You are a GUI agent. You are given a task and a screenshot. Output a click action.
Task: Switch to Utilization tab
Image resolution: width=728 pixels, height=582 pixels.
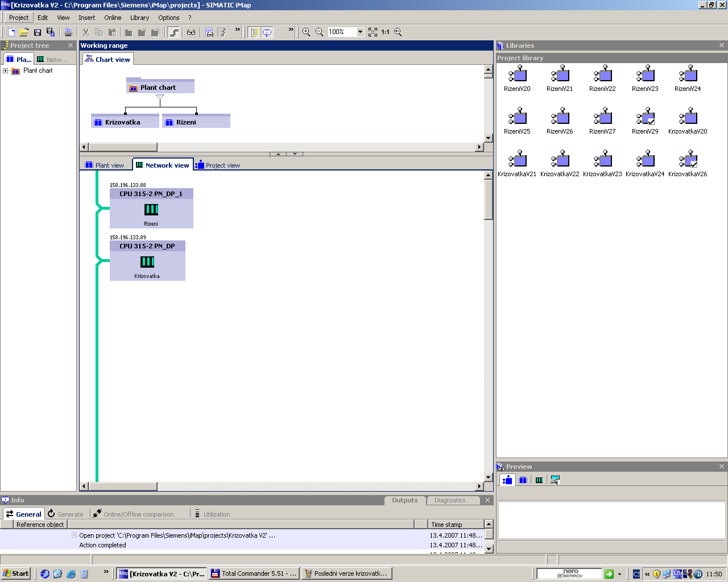coord(212,514)
